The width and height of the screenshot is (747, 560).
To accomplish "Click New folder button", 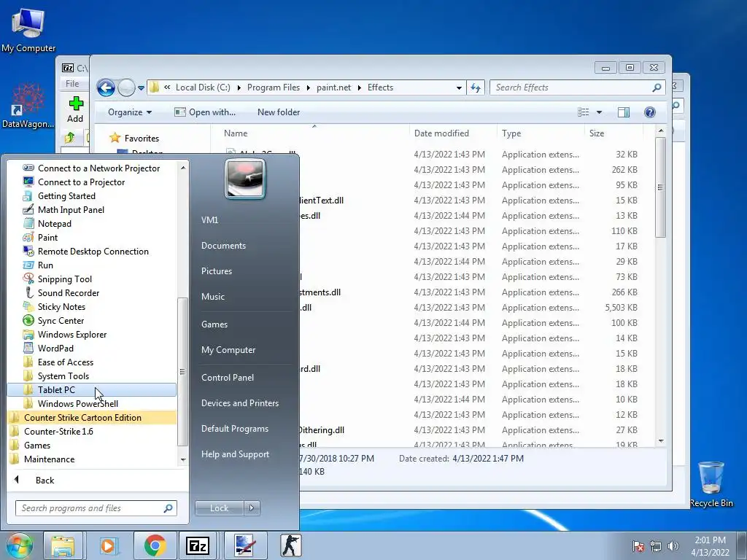I will coord(278,112).
